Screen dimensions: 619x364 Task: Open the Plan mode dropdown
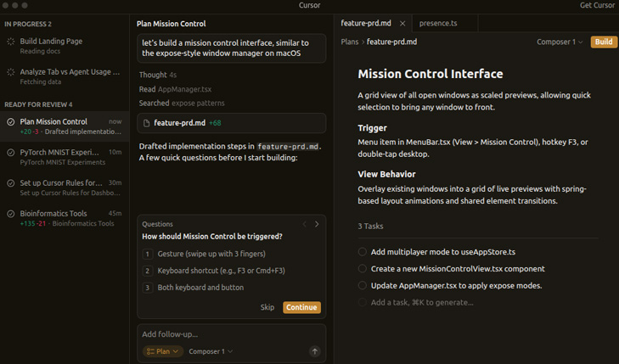[162, 351]
